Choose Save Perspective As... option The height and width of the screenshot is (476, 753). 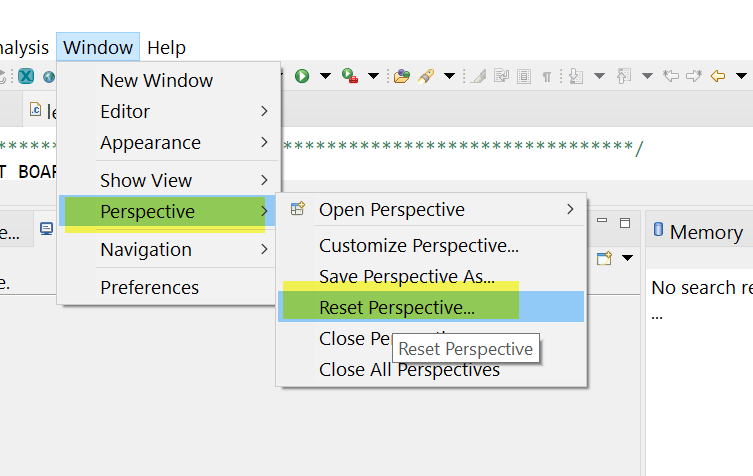431,276
